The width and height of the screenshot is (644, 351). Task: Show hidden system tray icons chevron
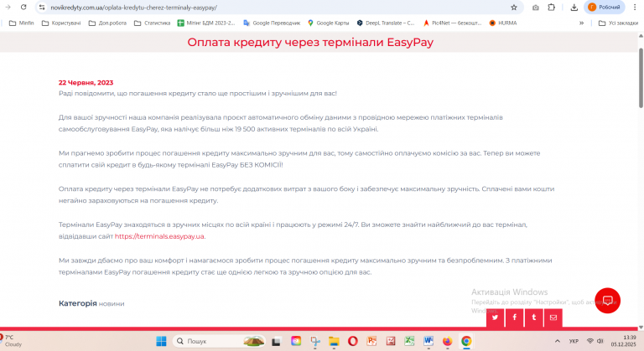click(558, 341)
